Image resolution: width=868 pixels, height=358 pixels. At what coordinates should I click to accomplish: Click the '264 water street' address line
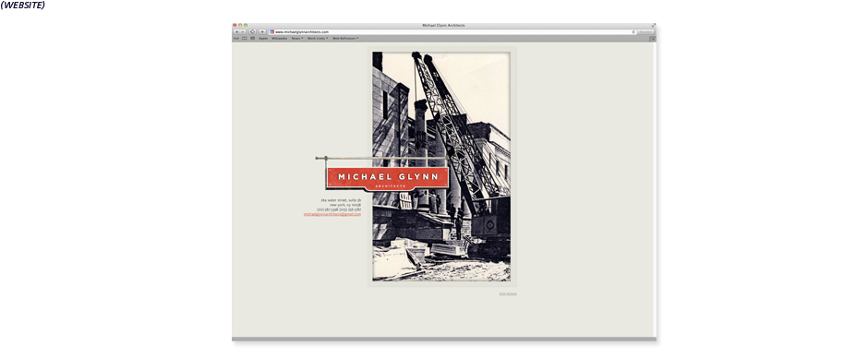[341, 200]
